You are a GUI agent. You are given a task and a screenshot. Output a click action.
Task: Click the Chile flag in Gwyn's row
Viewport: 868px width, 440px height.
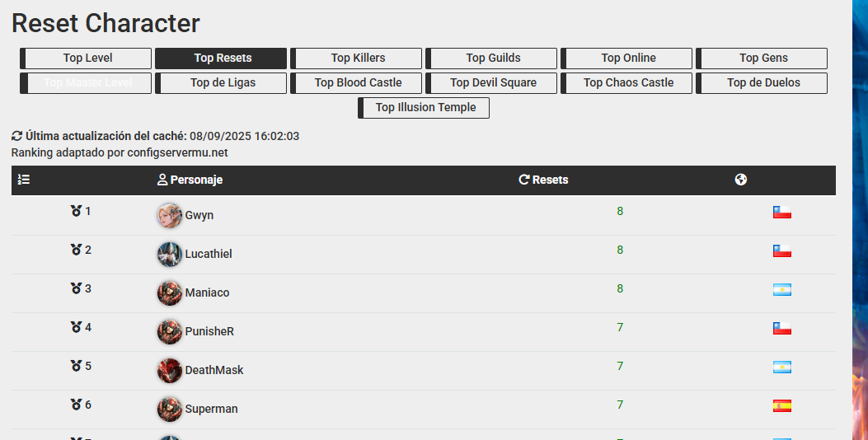tap(781, 213)
